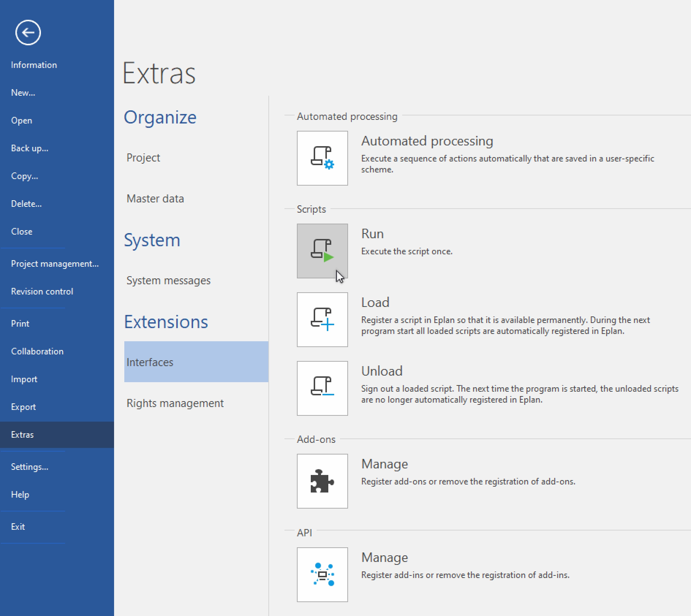
Task: Click the Unload script icon
Action: 322,388
